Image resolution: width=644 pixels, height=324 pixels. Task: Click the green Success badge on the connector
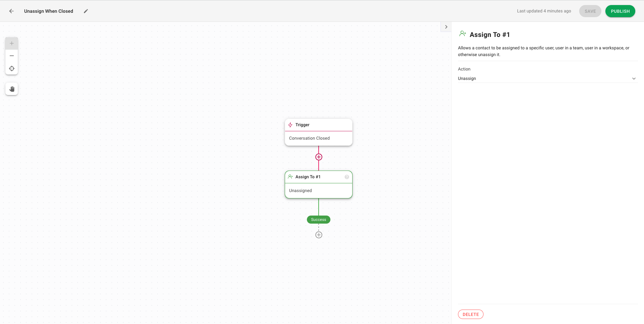point(318,219)
